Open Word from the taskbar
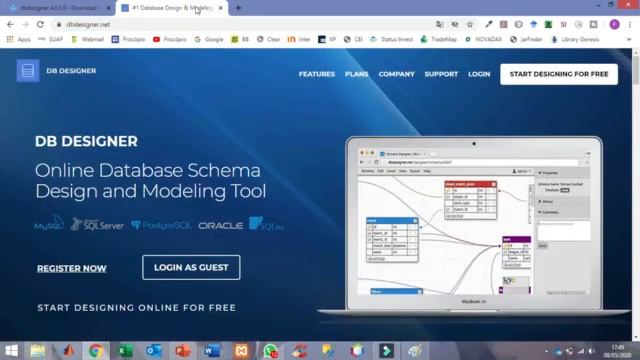The width and height of the screenshot is (640, 360). 212,351
